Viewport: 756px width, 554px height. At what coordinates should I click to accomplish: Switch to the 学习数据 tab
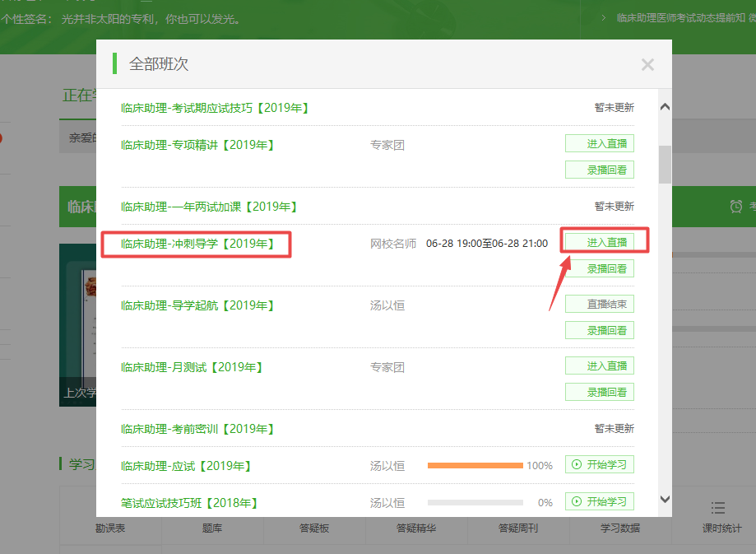(x=615, y=528)
